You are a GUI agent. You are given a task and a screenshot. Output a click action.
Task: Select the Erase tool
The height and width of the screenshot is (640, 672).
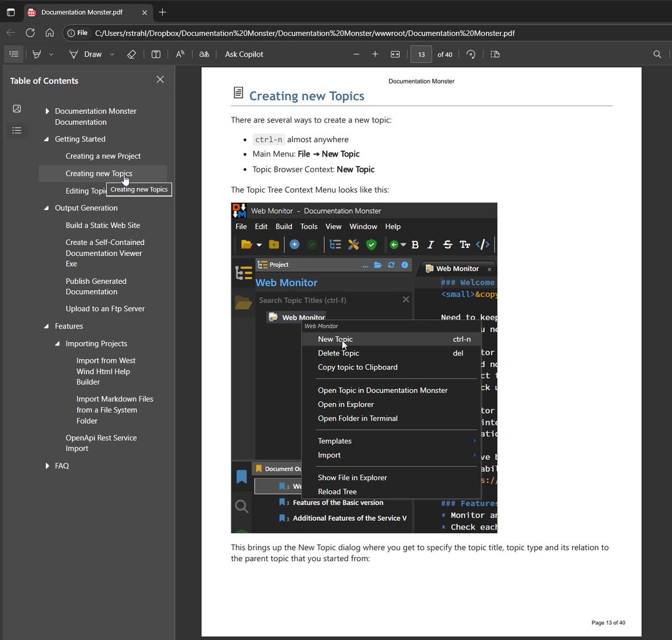[x=132, y=54]
